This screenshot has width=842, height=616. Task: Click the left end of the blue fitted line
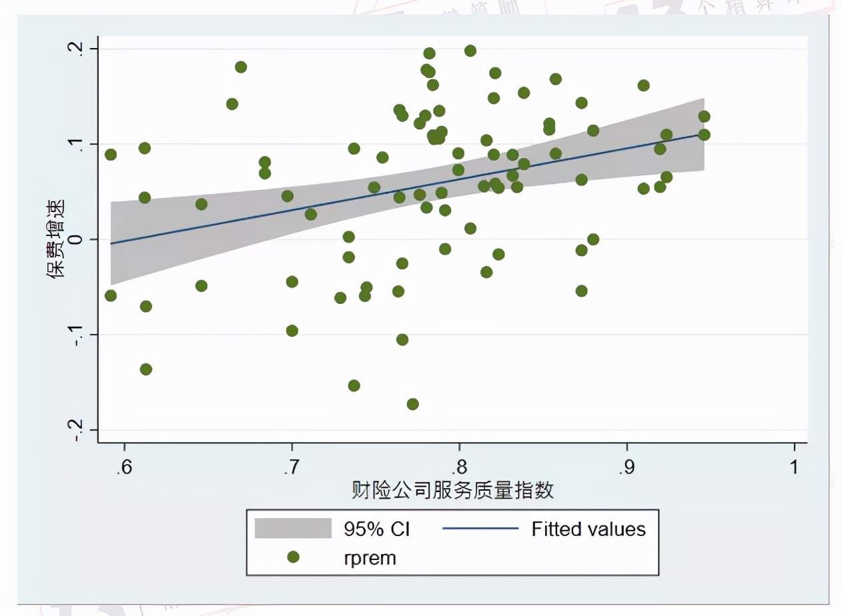111,243
